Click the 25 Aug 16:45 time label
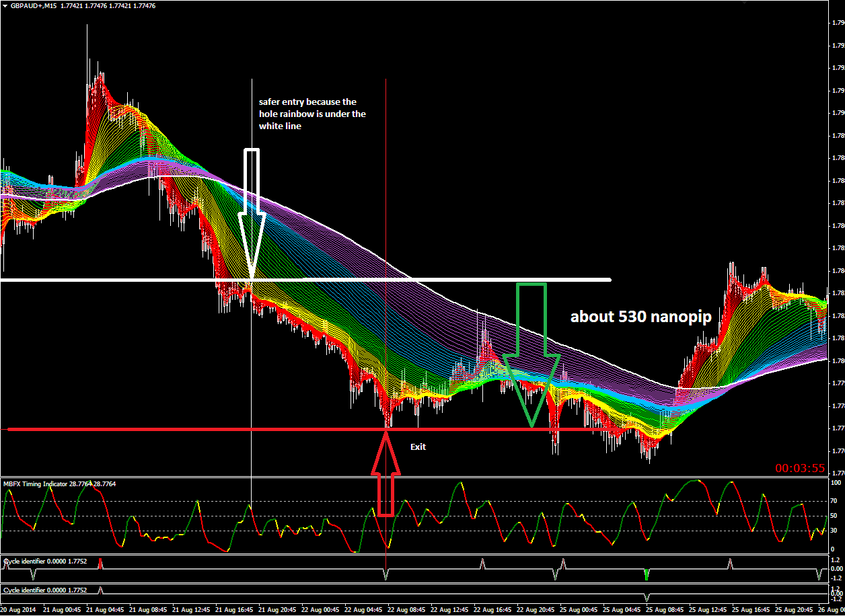 [751, 610]
